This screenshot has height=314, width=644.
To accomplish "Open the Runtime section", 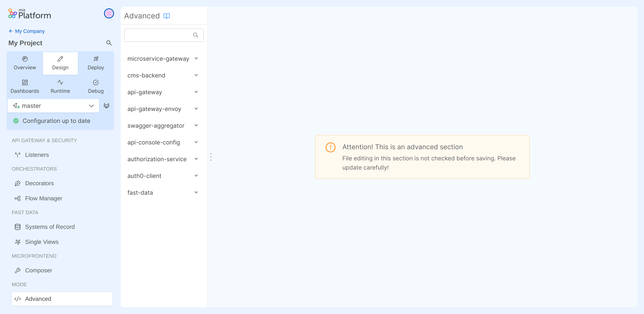I will (x=60, y=86).
